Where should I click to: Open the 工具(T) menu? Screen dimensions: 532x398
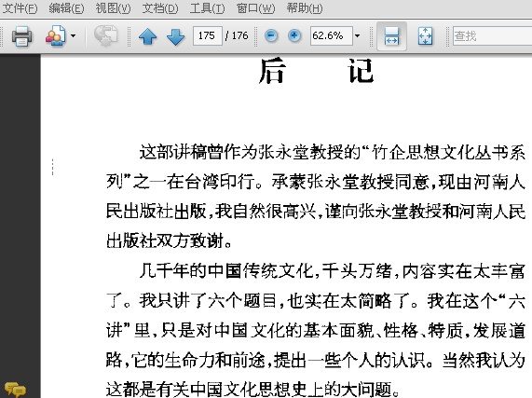(207, 7)
